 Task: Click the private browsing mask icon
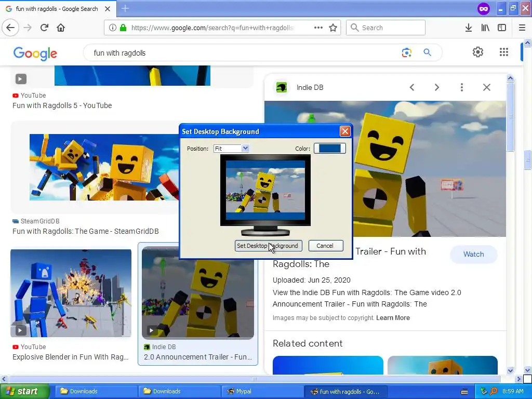point(484,9)
